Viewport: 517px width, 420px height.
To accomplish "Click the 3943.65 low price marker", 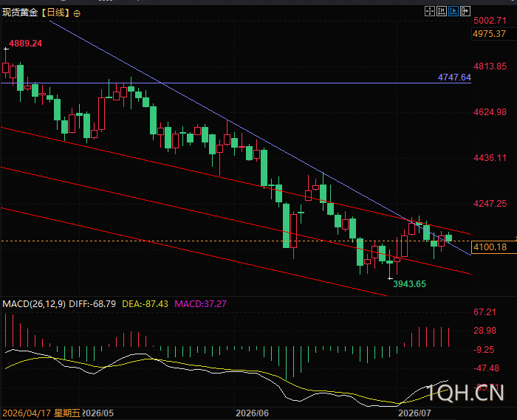I will 409,284.
